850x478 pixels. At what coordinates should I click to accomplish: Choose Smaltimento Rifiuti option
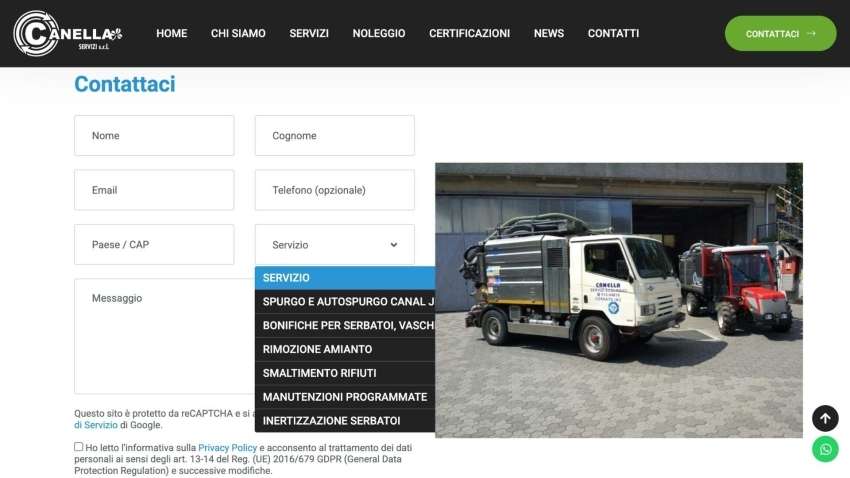pyautogui.click(x=319, y=373)
